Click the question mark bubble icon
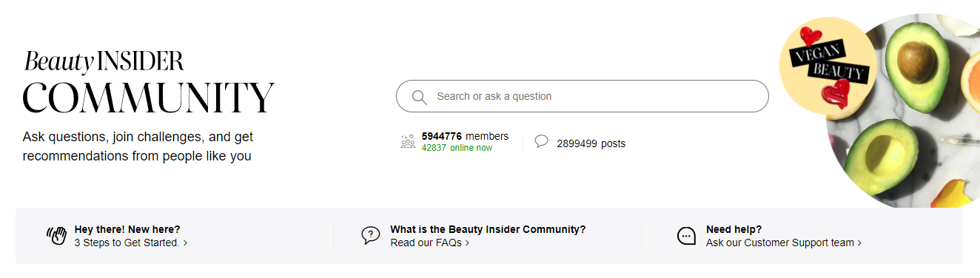 pos(371,236)
